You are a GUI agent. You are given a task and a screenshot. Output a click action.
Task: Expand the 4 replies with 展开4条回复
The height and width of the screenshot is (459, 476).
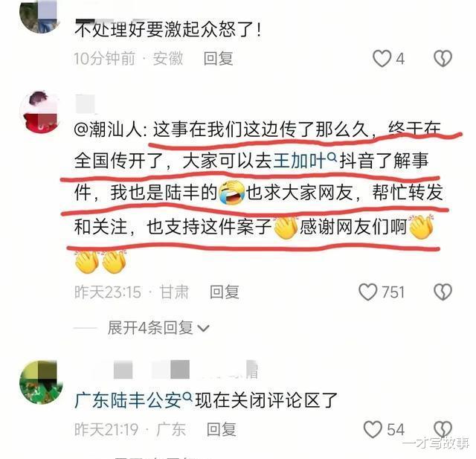click(150, 328)
